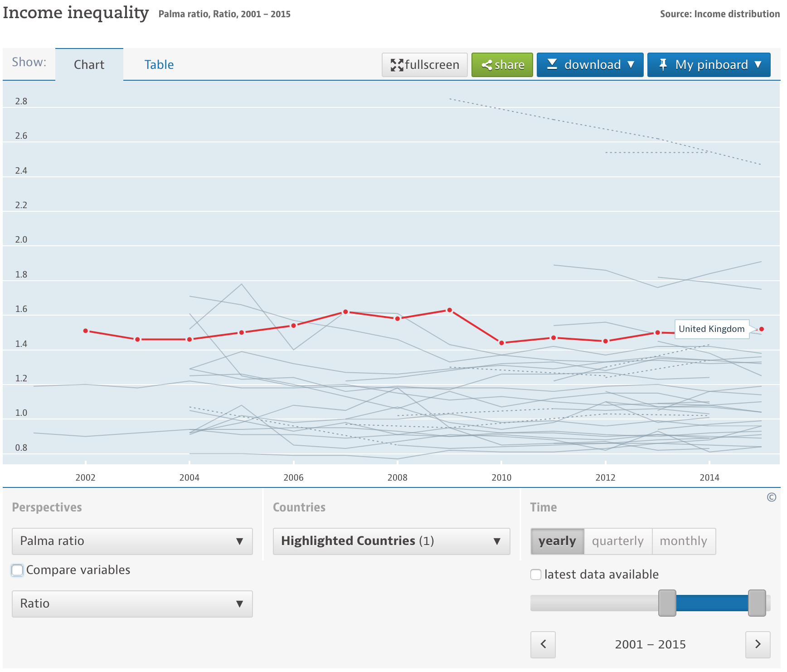Click United Kingdom 2009 data point
Screen dimensions: 787x672
(x=449, y=311)
